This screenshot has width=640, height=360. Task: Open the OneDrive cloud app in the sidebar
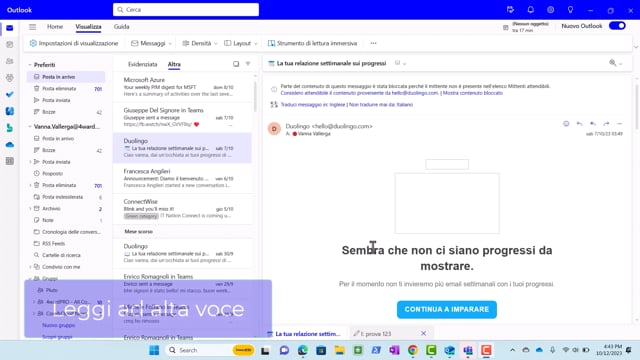[x=10, y=144]
